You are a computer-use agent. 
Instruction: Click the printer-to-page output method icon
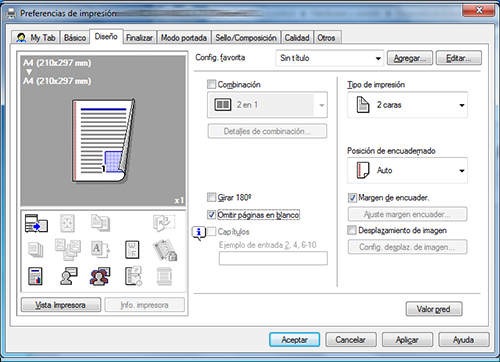(36, 223)
